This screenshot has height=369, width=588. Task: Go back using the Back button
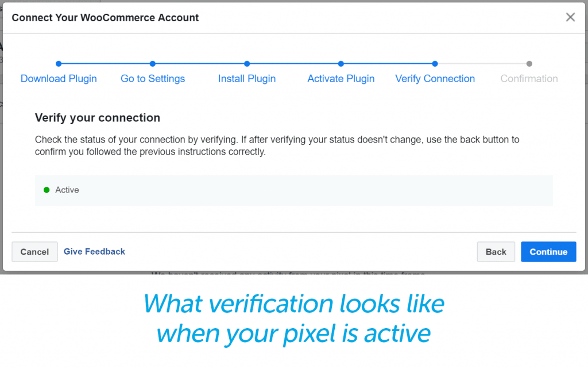click(x=496, y=252)
